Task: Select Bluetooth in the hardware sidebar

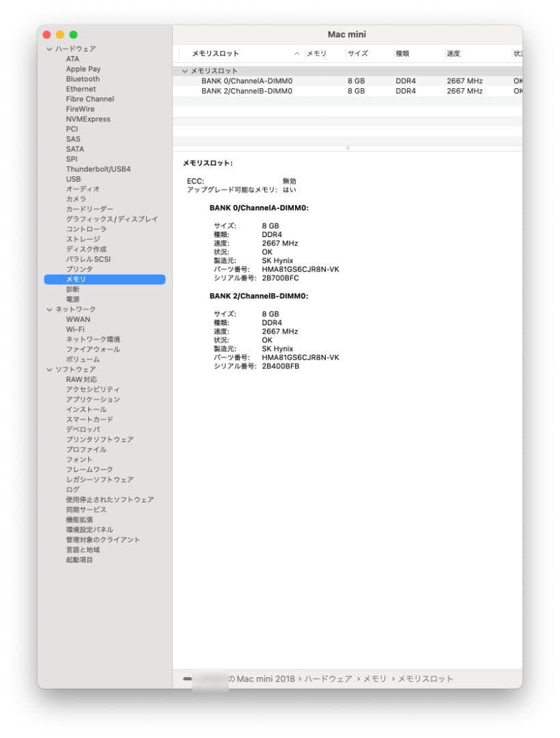Action: 83,79
